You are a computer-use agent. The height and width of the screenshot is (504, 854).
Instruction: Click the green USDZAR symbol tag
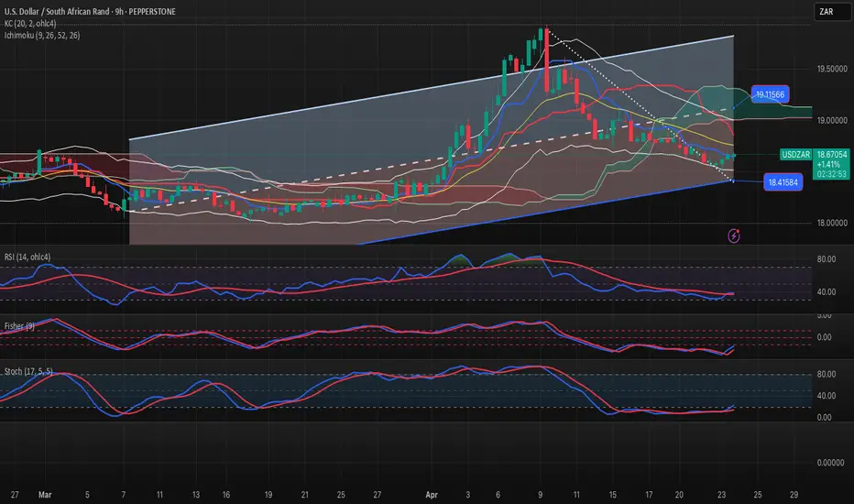pos(794,156)
